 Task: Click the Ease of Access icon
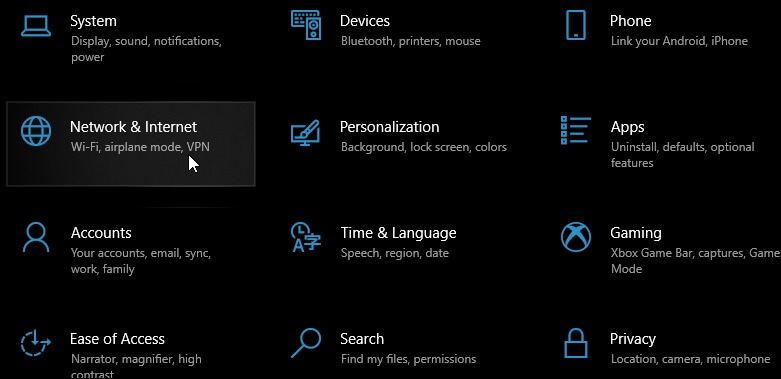[36, 343]
